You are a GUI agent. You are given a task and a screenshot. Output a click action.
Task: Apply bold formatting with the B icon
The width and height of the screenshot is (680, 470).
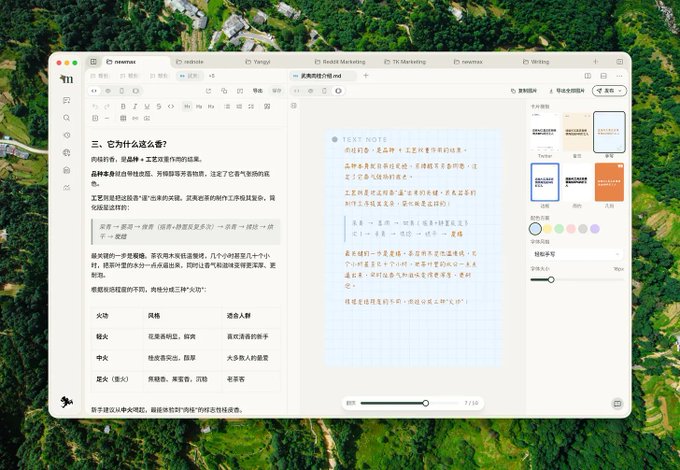click(x=123, y=106)
